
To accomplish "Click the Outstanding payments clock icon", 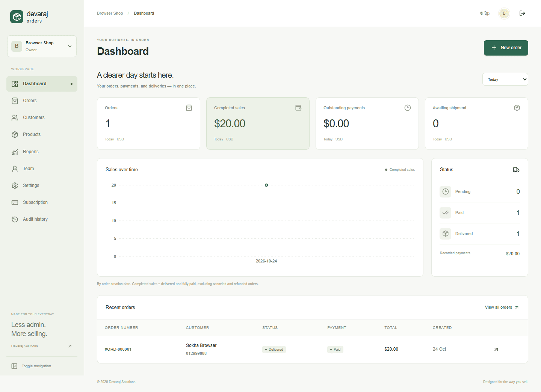I will coord(408,108).
